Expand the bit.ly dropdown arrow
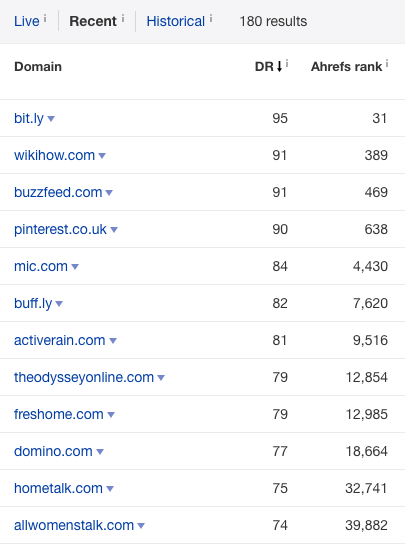Viewport: 405px width, 545px height. [x=51, y=119]
